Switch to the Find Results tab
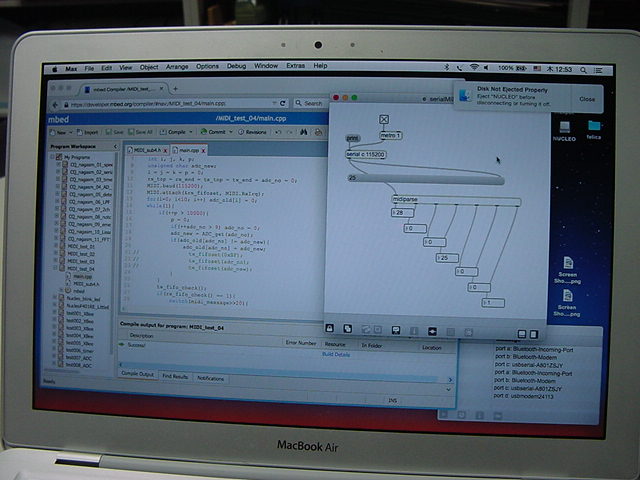This screenshot has height=480, width=640. (175, 376)
